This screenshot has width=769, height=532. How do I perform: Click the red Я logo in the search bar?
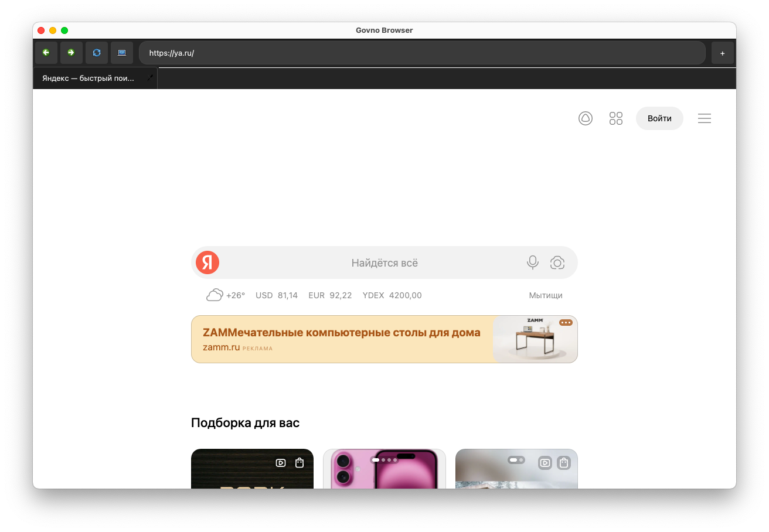click(x=207, y=262)
